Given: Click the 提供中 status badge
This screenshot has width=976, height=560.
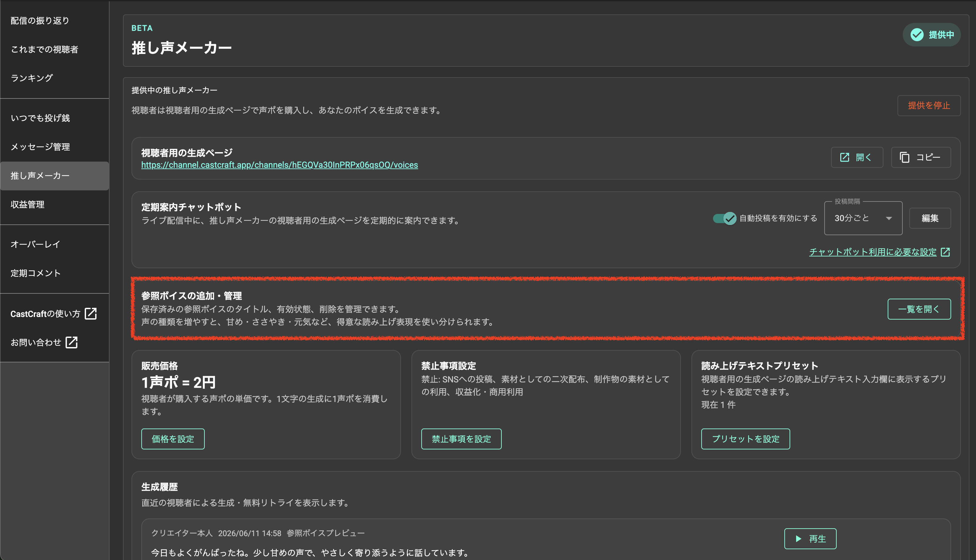Looking at the screenshot, I should 932,35.
